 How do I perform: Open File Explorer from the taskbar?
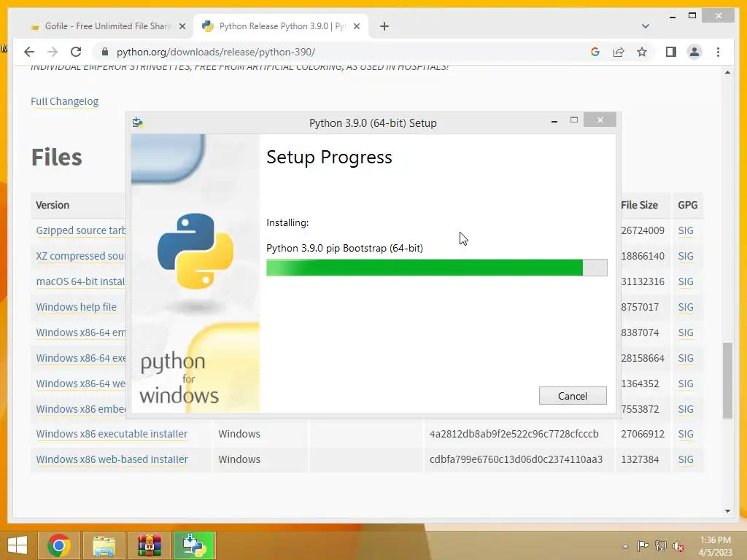(x=104, y=545)
